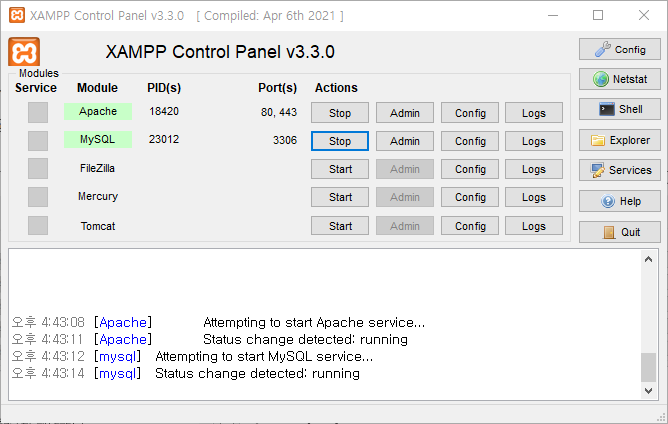Open MySQL Logs menu
The width and height of the screenshot is (668, 424).
click(534, 141)
